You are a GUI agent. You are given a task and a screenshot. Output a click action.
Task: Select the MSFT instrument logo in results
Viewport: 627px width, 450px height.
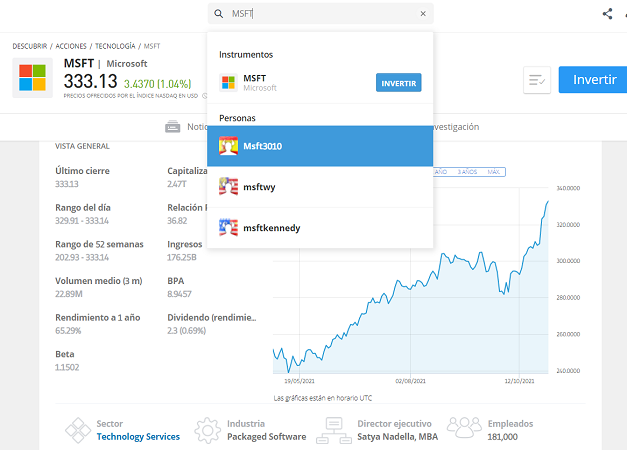pos(228,82)
